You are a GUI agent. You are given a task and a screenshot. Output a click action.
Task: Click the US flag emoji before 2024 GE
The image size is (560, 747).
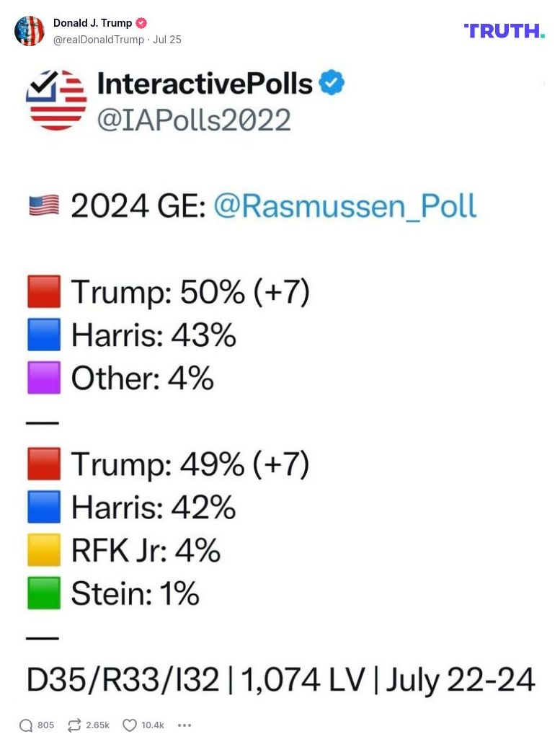[45, 204]
